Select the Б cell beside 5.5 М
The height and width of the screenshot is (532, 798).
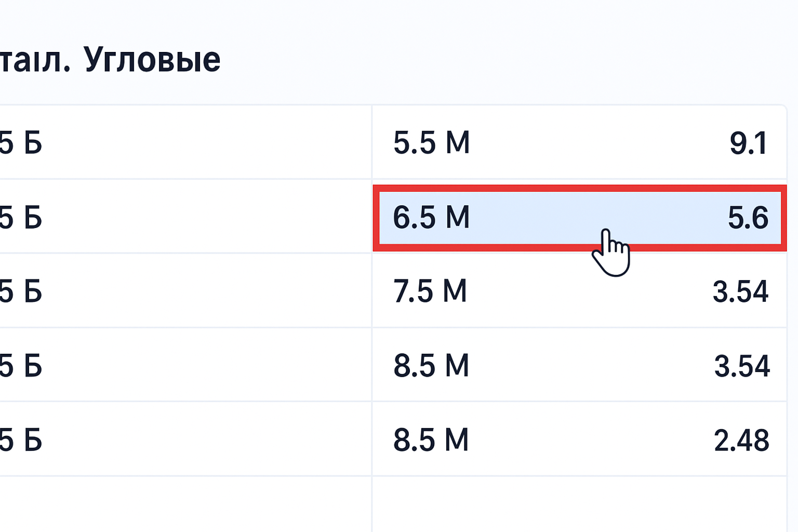tap(185, 143)
